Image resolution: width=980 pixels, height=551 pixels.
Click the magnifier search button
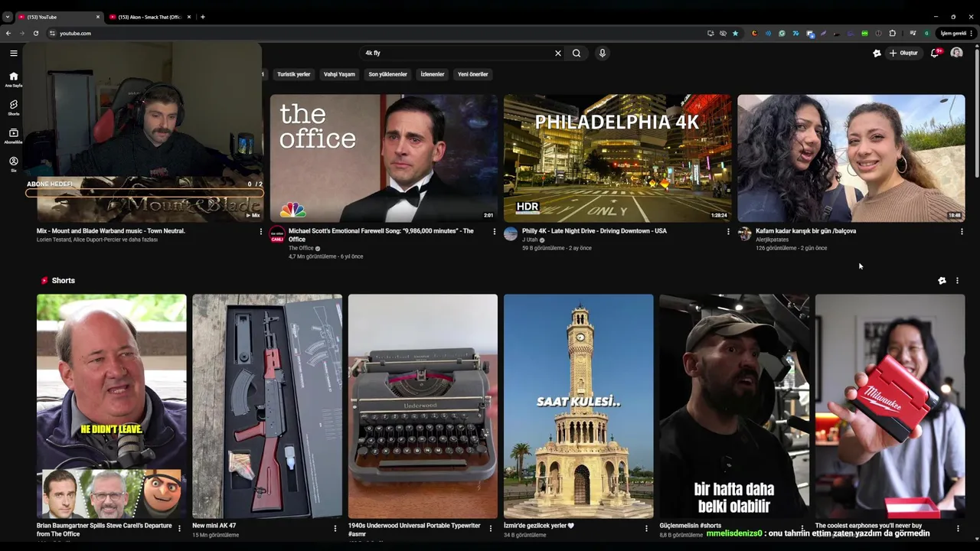coord(577,53)
